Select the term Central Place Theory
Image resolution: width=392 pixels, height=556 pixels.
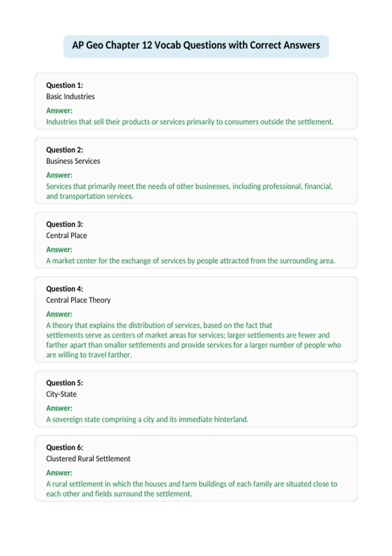(x=78, y=300)
